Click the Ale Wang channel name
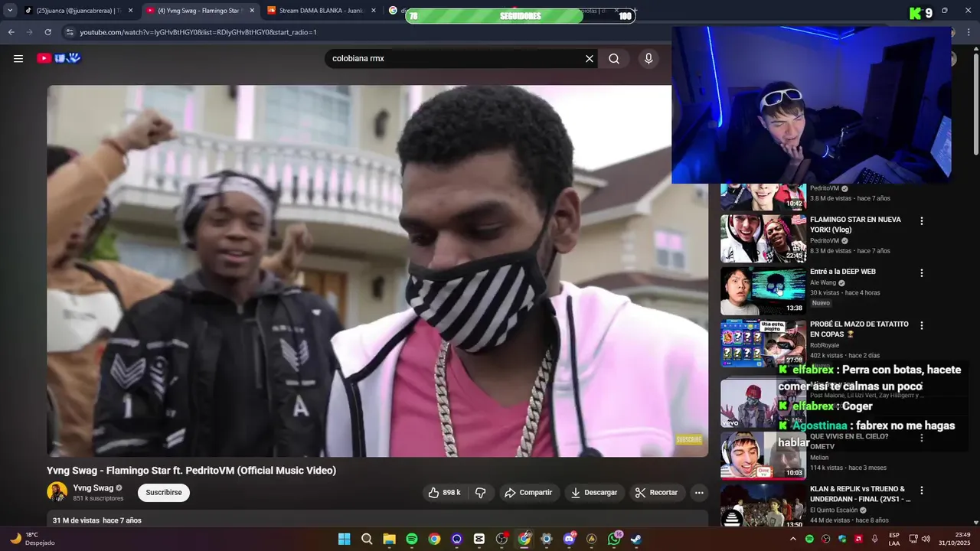Screen dimensions: 980x551 click(x=823, y=282)
